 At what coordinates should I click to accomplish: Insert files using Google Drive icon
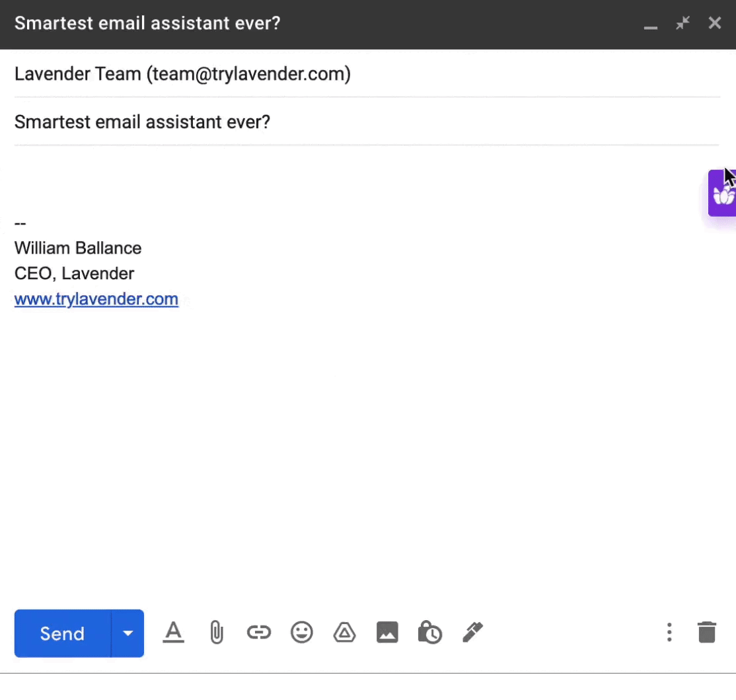point(344,633)
